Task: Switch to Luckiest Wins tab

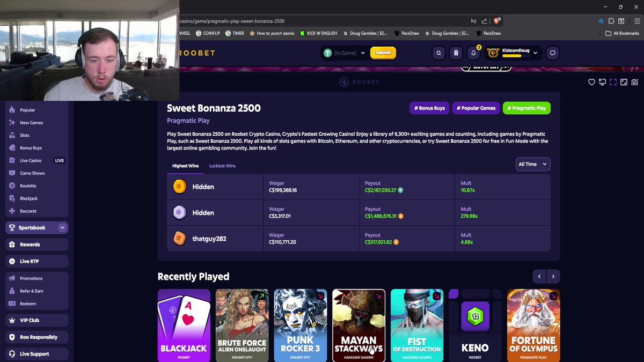Action: click(222, 166)
